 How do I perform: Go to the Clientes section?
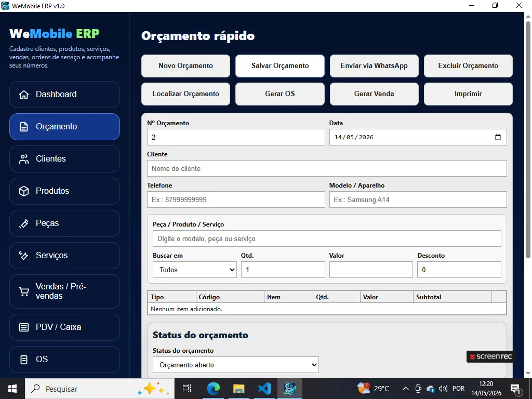(x=64, y=159)
